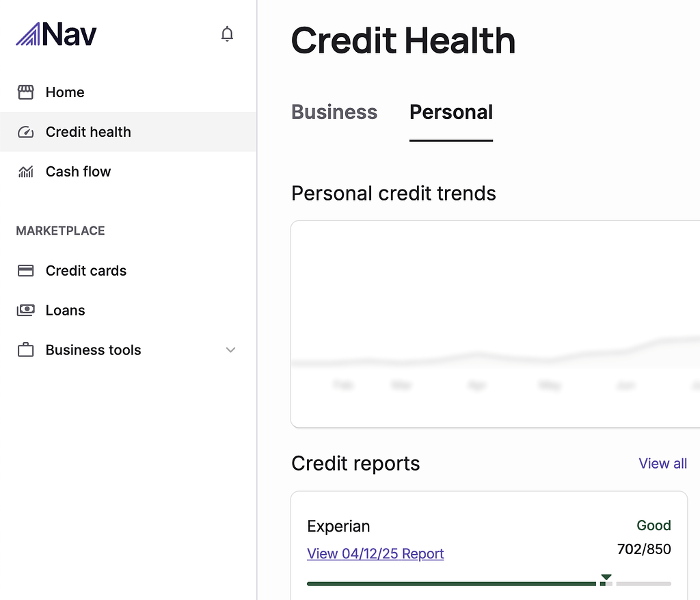The image size is (700, 600).
Task: Open Cash flow page
Action: [78, 172]
